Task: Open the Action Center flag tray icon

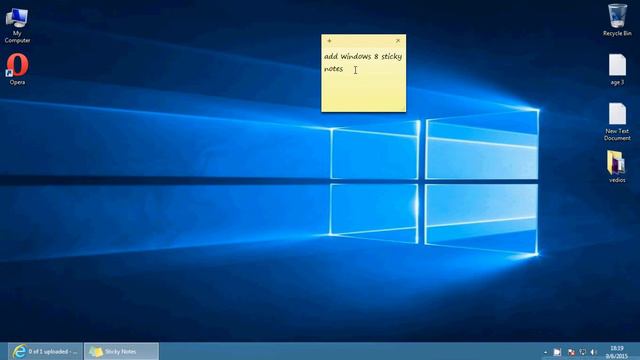Action: pyautogui.click(x=557, y=352)
